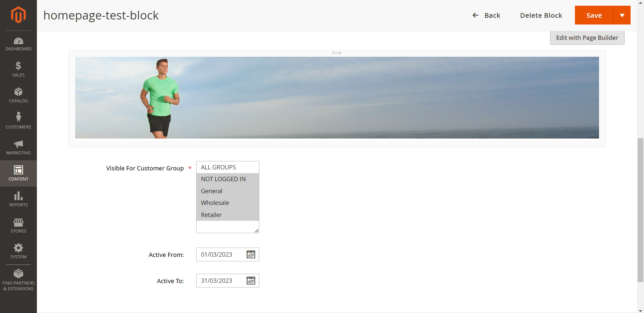Click the Stores sidebar icon
Screen dimensions: 644x313
18,225
